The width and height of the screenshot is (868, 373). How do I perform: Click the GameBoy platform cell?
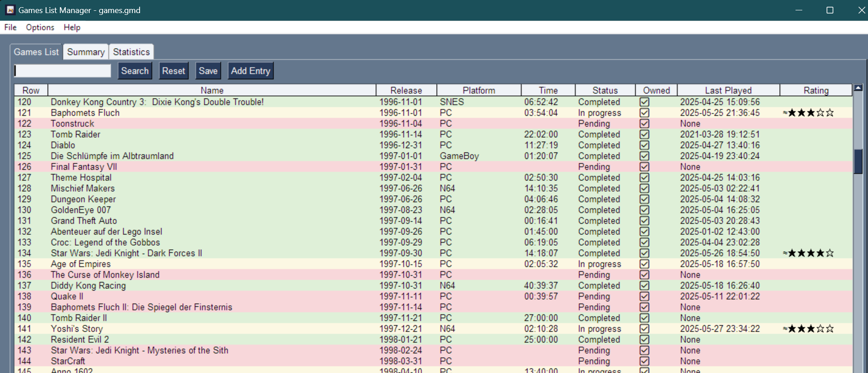click(x=459, y=156)
